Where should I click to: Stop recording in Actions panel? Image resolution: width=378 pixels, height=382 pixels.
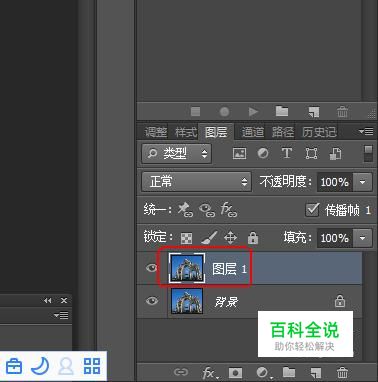(x=195, y=111)
